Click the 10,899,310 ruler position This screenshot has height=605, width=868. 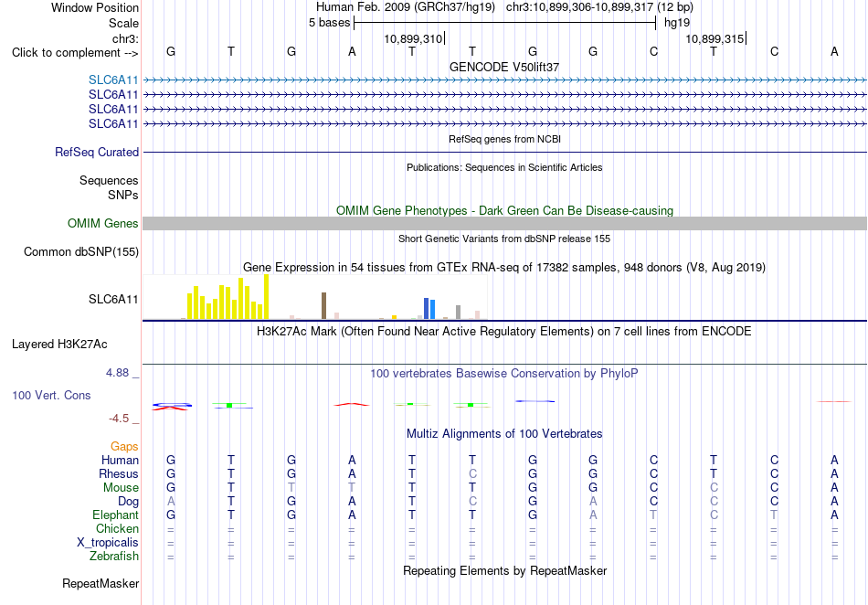click(413, 38)
